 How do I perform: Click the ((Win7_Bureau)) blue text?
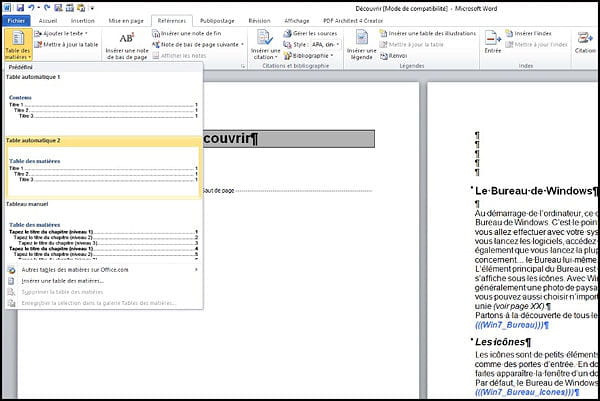click(512, 325)
